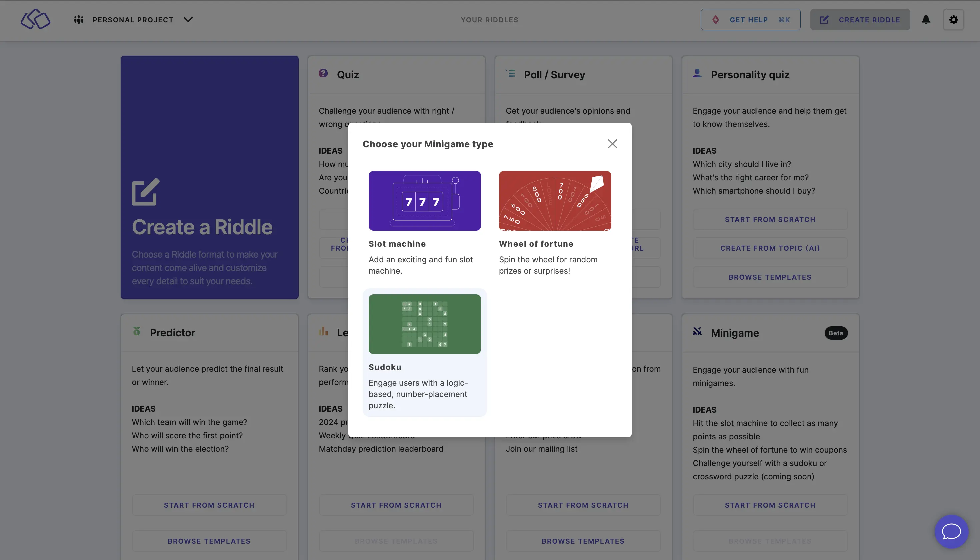Screen dimensions: 980x560
Task: Select the Wheel of fortune thumbnail
Action: pos(555,201)
